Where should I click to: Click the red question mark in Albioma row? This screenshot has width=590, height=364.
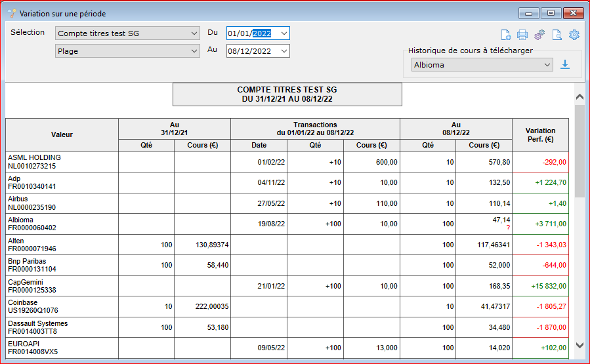[x=508, y=228]
